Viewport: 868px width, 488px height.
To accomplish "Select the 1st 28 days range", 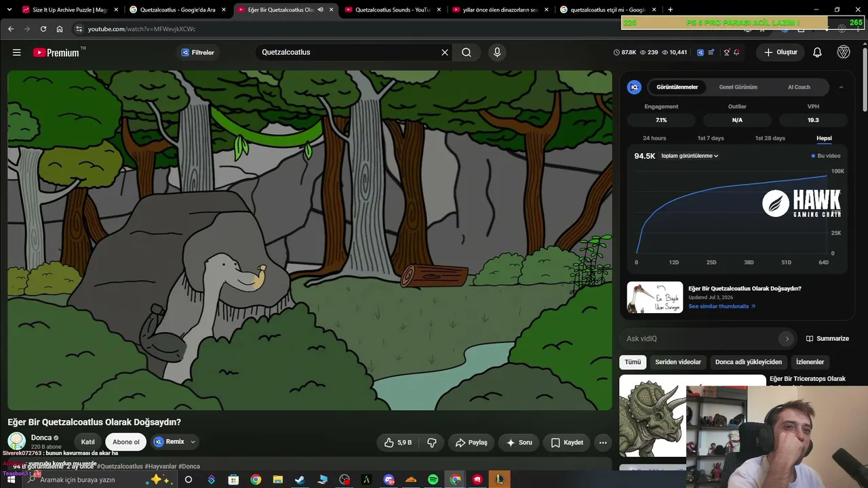I will (770, 138).
